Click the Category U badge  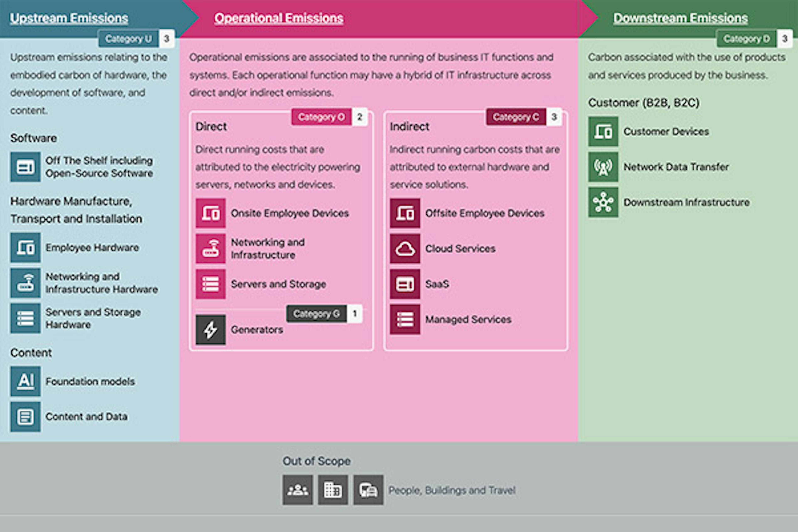pos(129,39)
